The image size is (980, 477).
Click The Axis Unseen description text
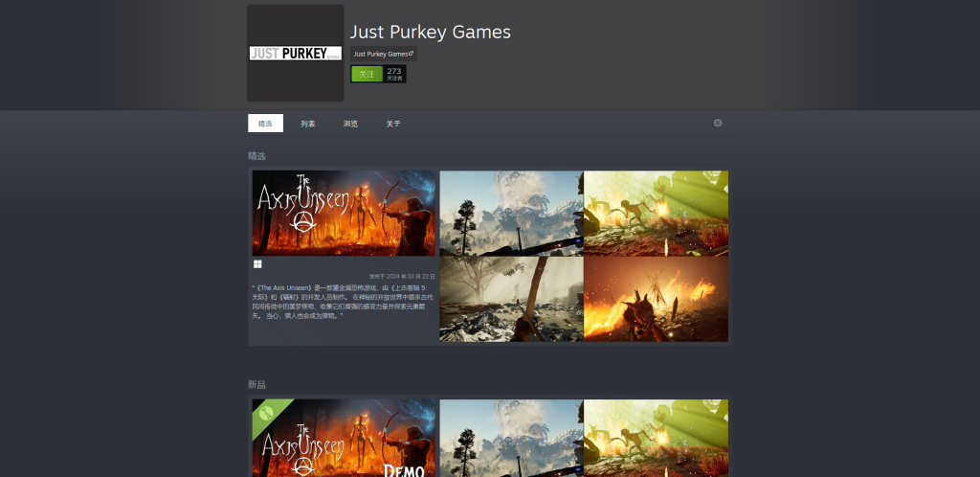(344, 302)
